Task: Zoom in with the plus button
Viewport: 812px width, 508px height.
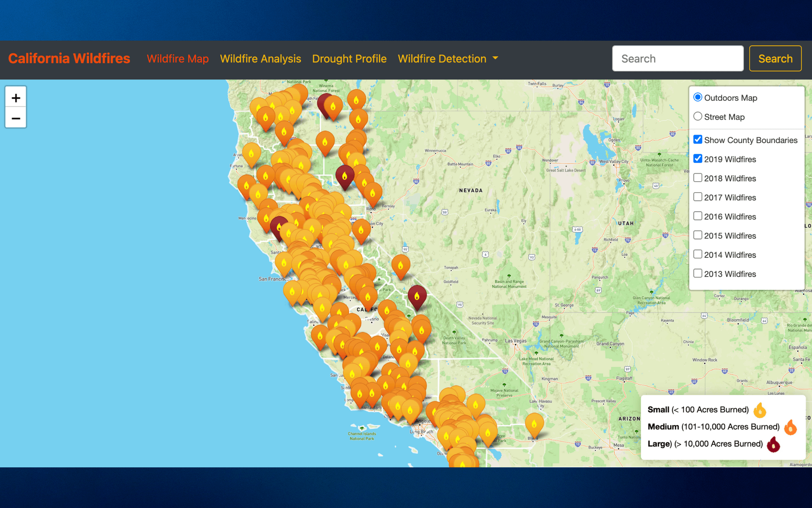Action: tap(16, 98)
